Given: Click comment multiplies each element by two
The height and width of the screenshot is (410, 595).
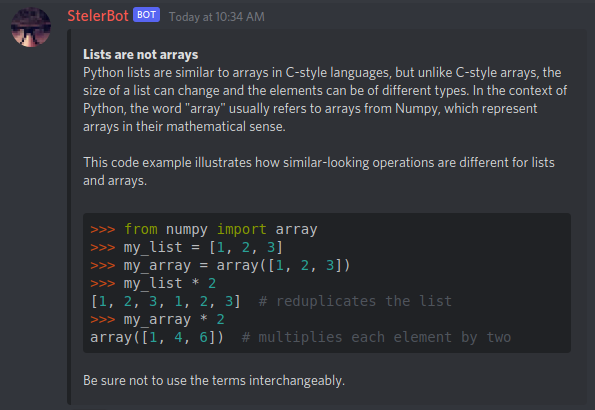Looking at the screenshot, I should coord(376,337).
